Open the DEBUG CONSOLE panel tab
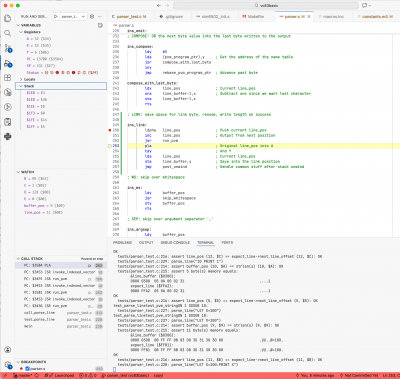400x379 pixels. (175, 243)
